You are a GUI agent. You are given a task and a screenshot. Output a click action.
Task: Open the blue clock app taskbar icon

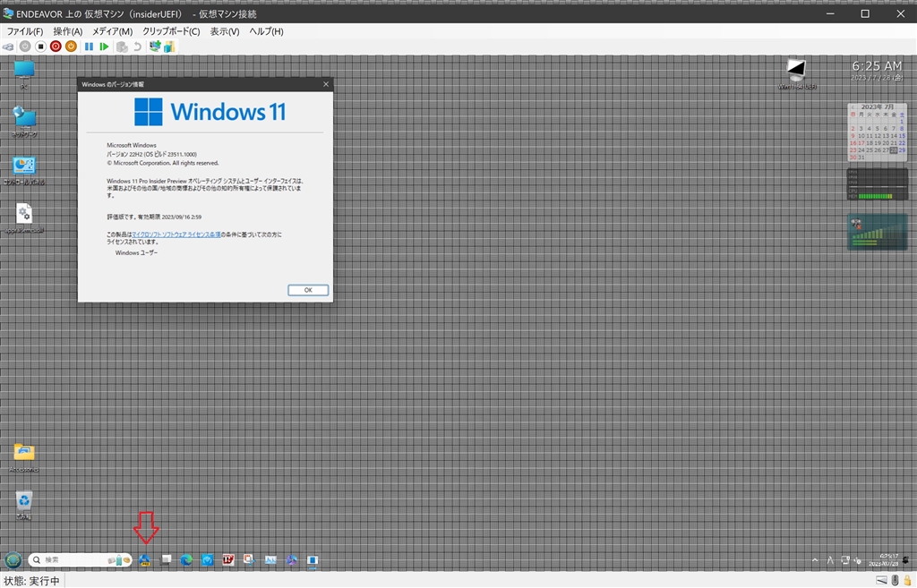[208, 560]
